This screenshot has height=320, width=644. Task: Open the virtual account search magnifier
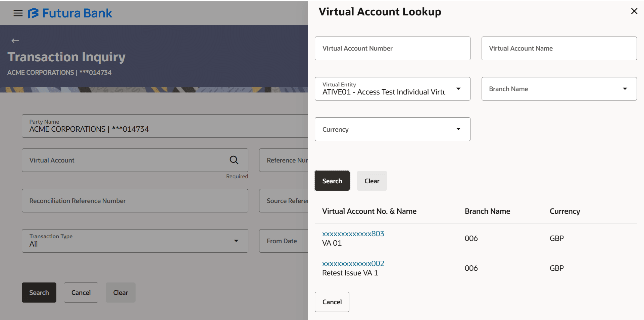234,160
